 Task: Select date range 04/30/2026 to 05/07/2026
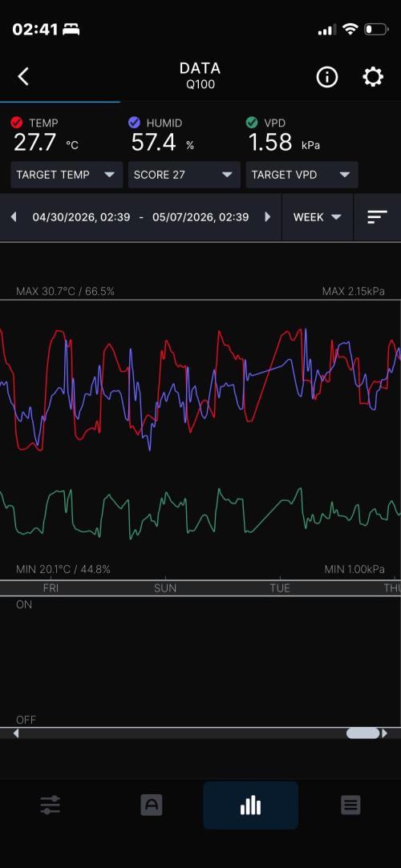point(140,217)
